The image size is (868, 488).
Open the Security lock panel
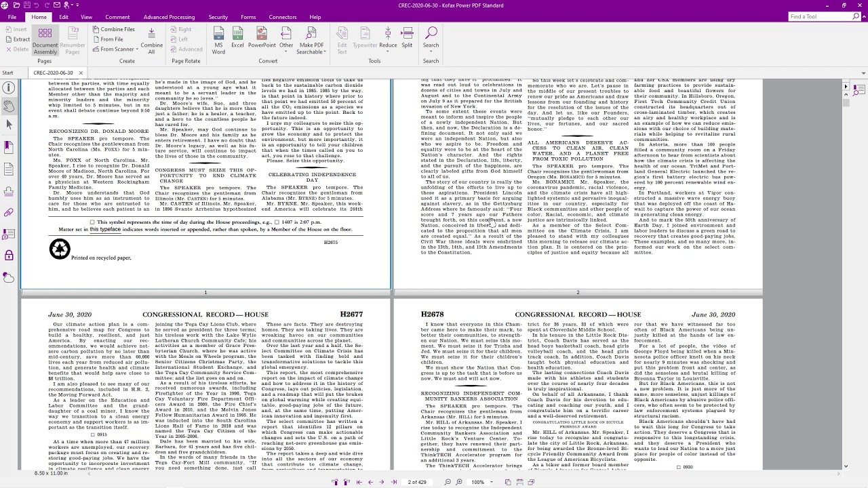pyautogui.click(x=9, y=256)
